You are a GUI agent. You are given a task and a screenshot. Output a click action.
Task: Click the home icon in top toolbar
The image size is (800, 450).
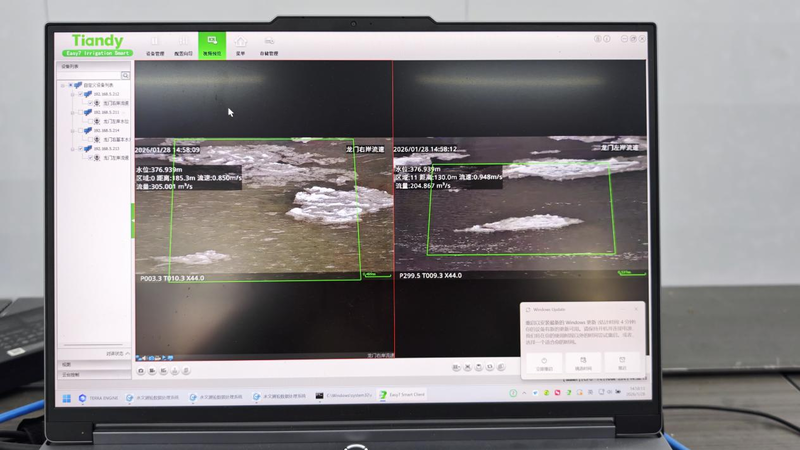[241, 46]
